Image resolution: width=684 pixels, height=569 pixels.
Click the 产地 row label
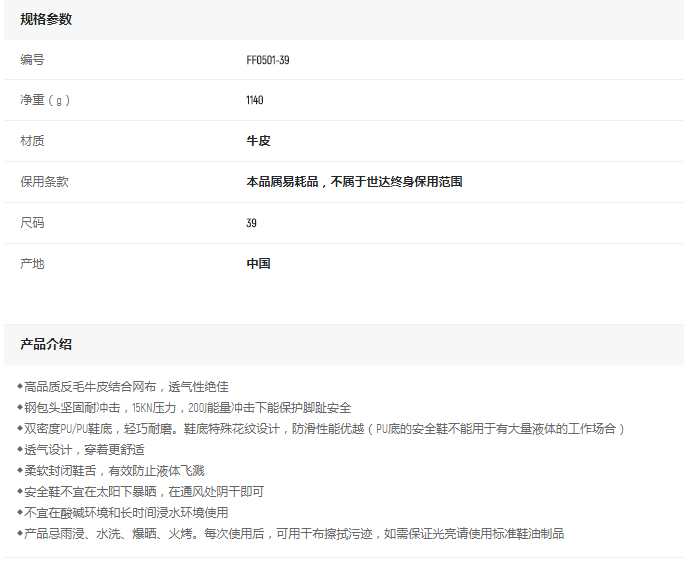[x=32, y=264]
